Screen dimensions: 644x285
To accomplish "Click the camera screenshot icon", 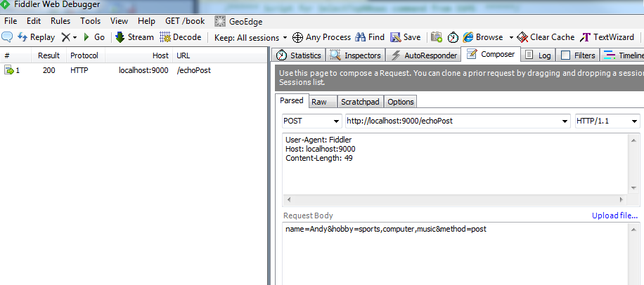I will 437,37.
